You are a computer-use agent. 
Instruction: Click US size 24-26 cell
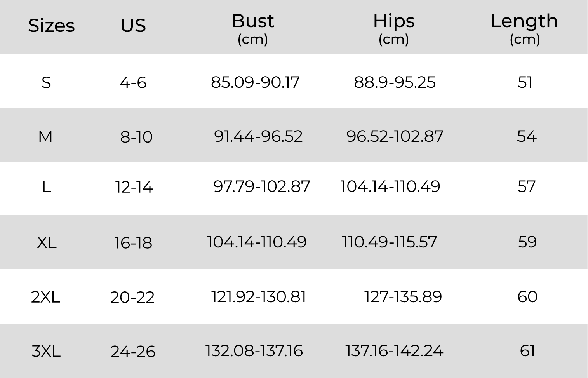pos(133,352)
